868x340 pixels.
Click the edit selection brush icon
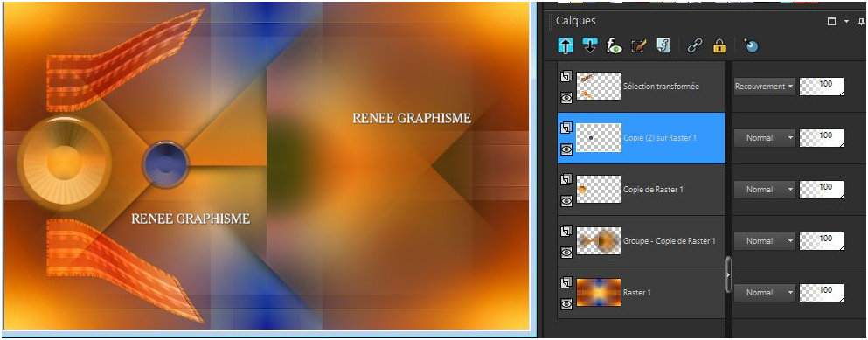pos(639,46)
